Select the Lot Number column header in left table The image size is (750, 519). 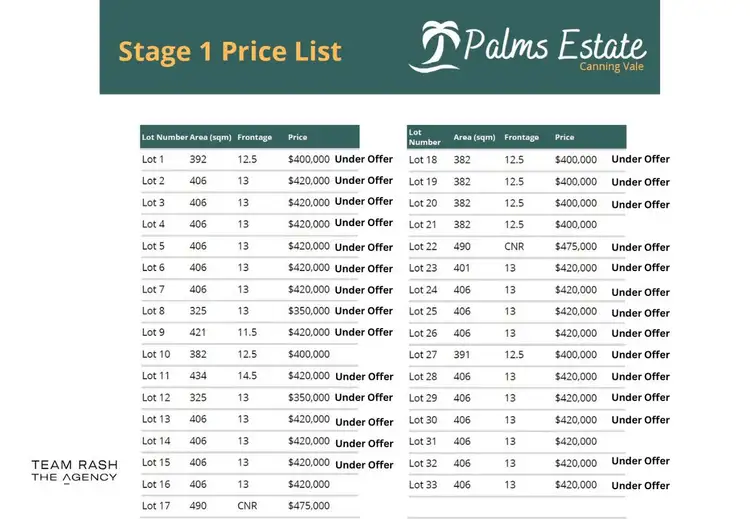pos(164,137)
